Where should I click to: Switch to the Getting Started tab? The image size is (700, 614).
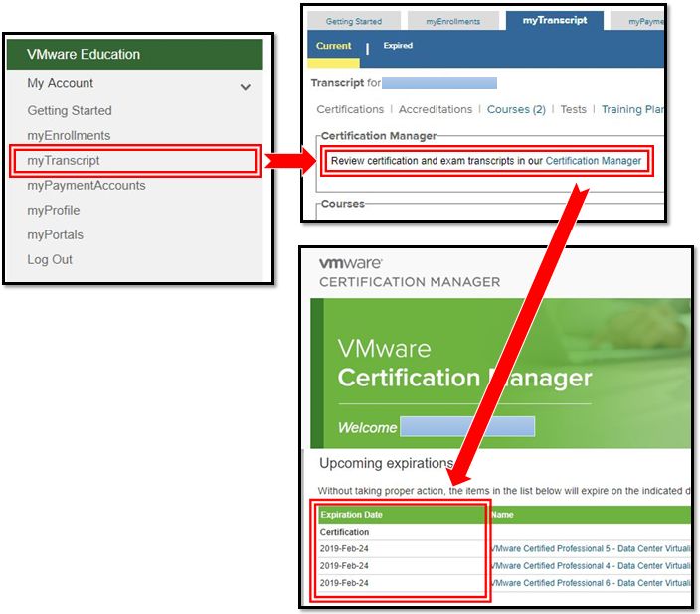tap(354, 21)
